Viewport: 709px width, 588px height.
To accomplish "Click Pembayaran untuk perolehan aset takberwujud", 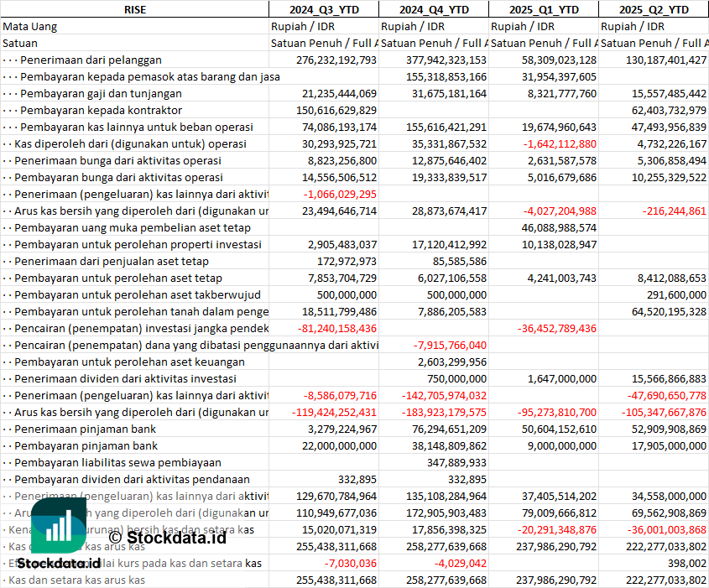I will click(x=138, y=294).
